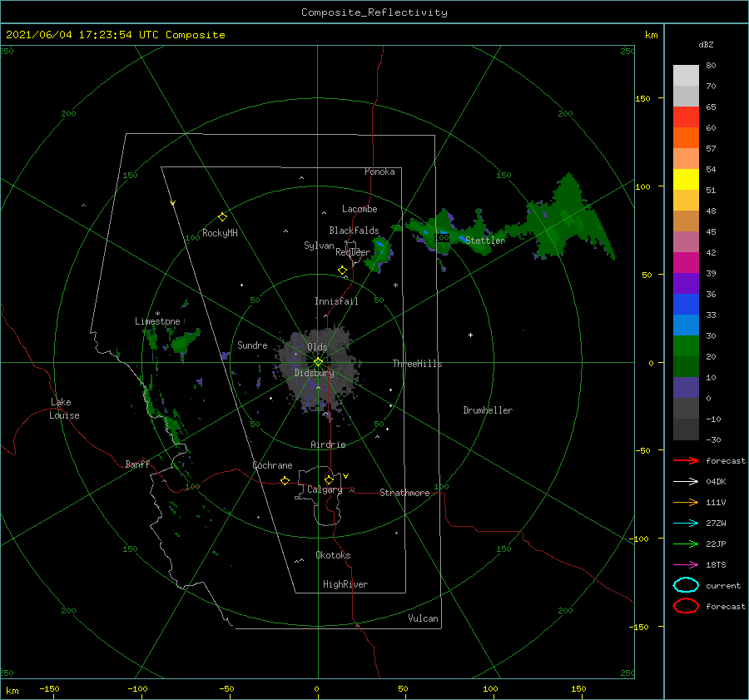Viewport: 749px width, 700px height.
Task: Click the Sundre town label
Action: tap(252, 345)
